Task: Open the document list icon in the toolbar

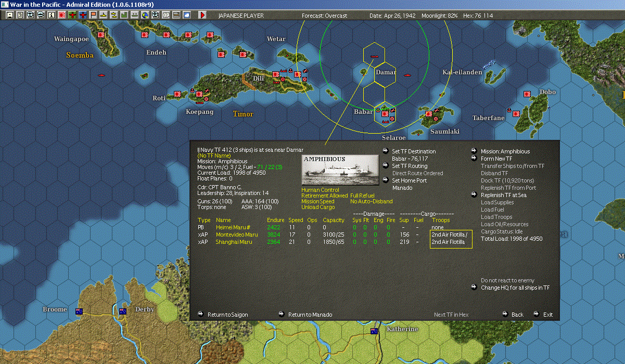Action: coord(20,15)
